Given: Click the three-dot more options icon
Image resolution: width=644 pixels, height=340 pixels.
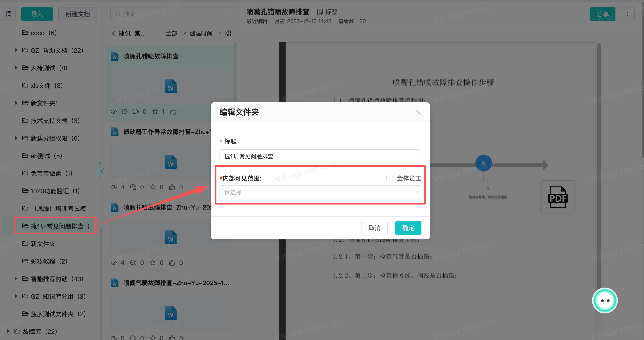Looking at the screenshot, I should tap(628, 14).
